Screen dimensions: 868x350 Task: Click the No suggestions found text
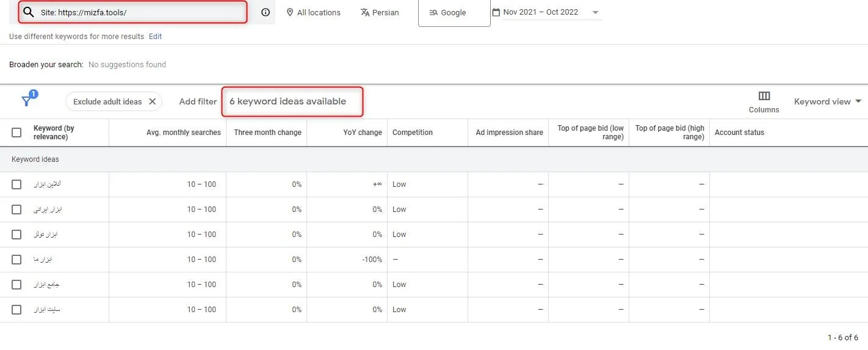pyautogui.click(x=127, y=65)
